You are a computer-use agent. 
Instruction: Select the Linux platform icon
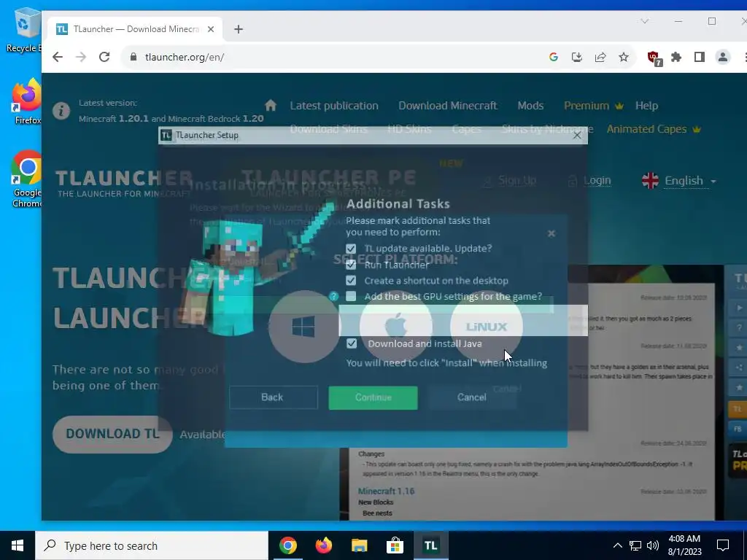tap(486, 327)
